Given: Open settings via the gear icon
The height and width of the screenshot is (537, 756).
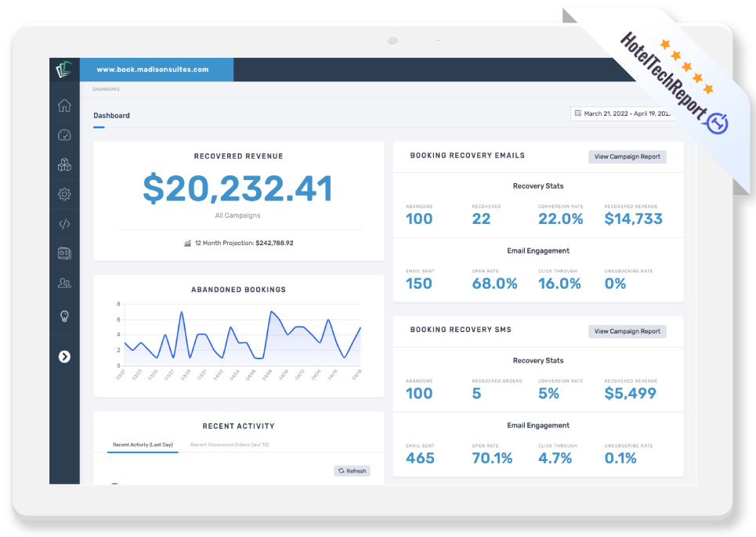Looking at the screenshot, I should 64,194.
